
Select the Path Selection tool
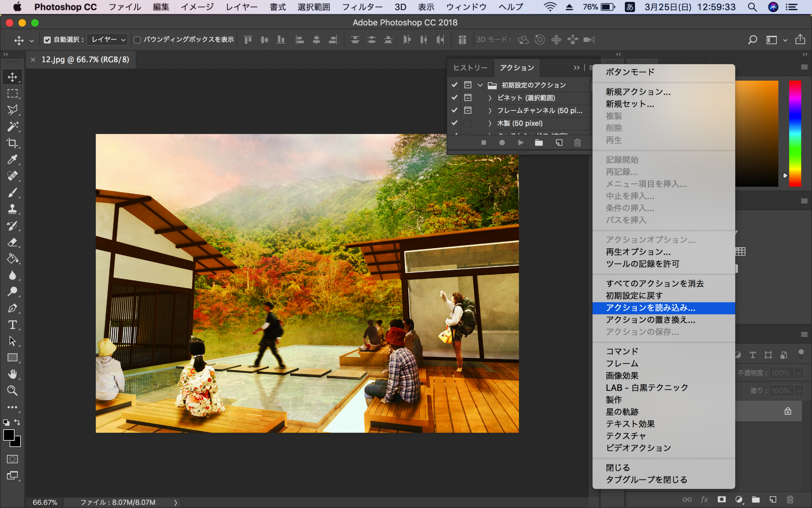12,341
